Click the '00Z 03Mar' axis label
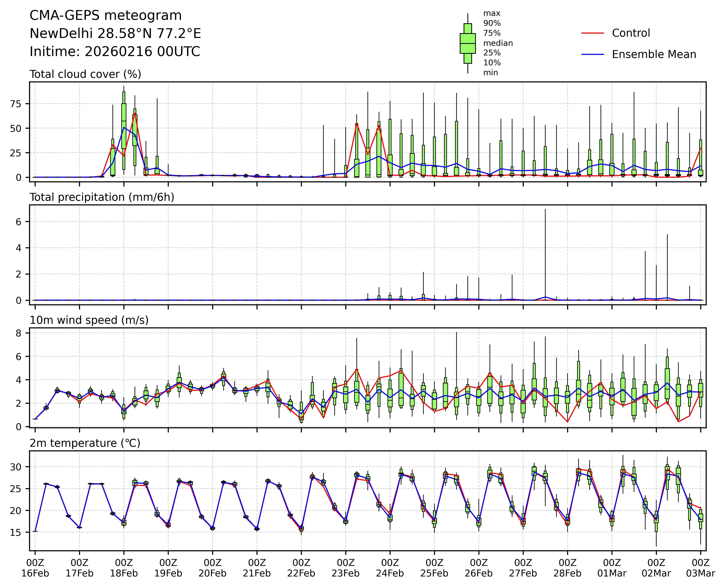The width and height of the screenshot is (725, 588). coord(700,568)
